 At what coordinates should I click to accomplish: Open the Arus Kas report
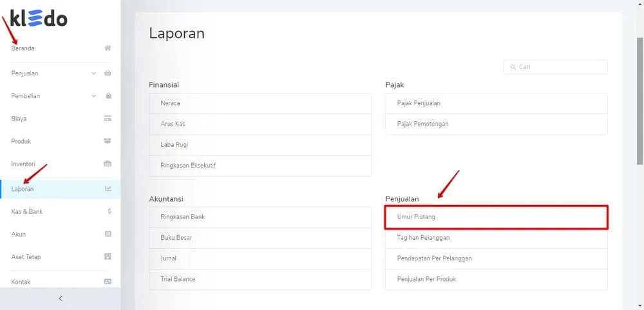tap(260, 124)
